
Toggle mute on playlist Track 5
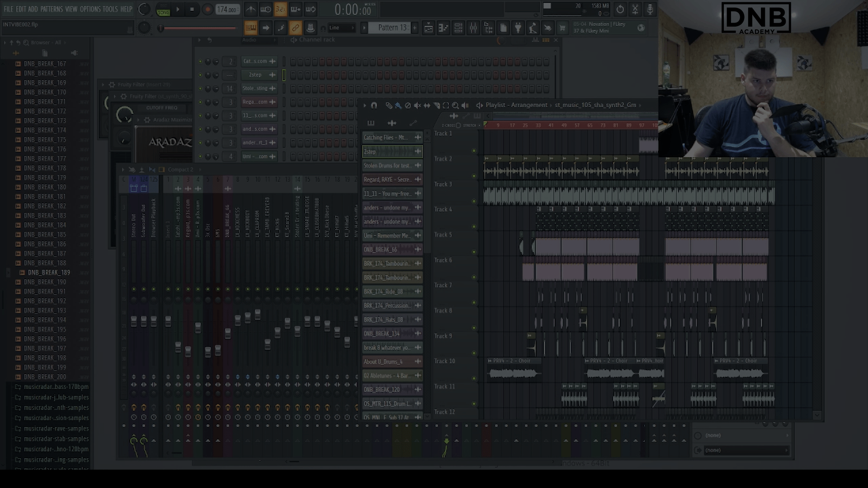(x=474, y=252)
